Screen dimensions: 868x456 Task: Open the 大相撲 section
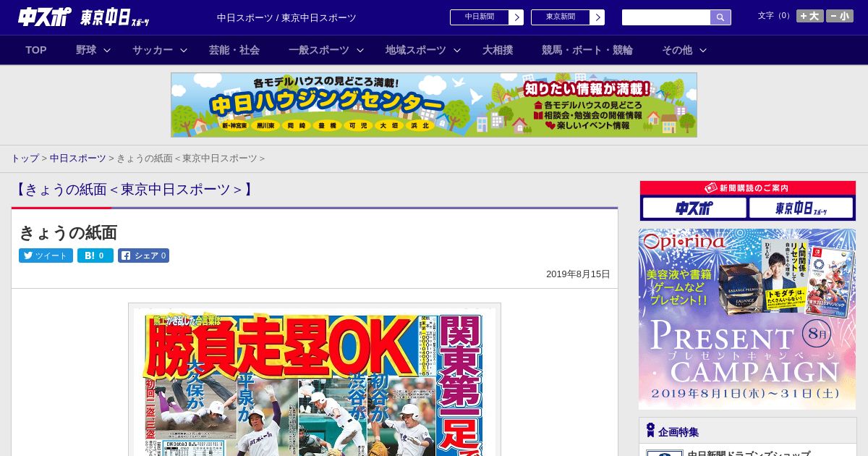(498, 50)
